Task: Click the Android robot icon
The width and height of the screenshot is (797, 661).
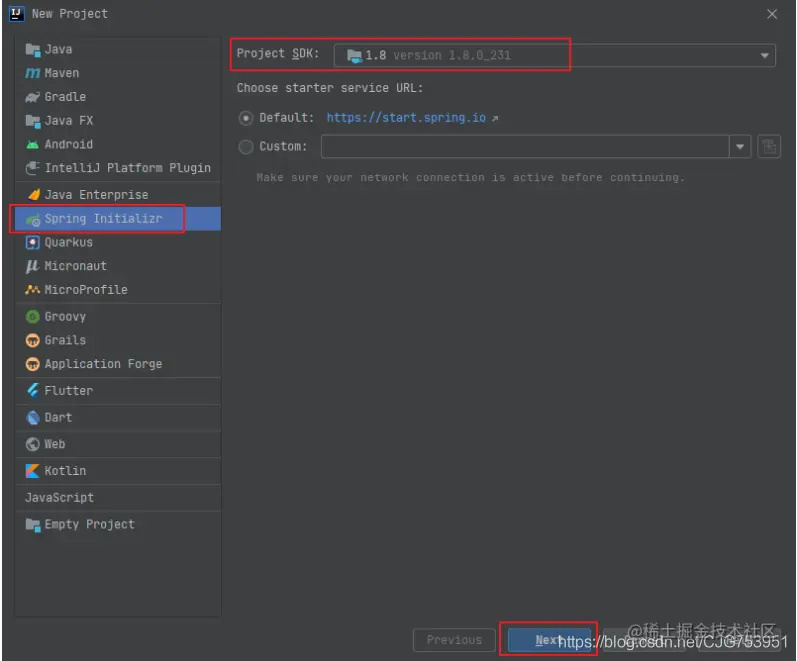Action: point(33,145)
